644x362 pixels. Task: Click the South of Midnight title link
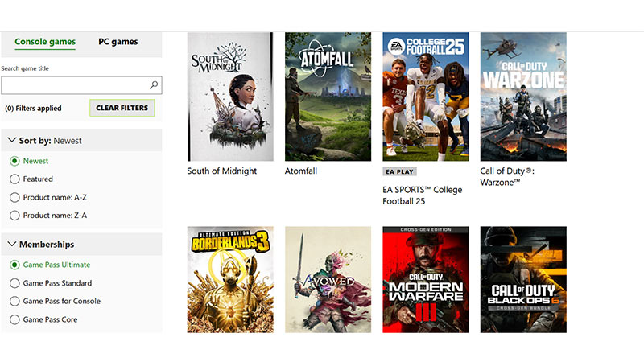point(222,171)
